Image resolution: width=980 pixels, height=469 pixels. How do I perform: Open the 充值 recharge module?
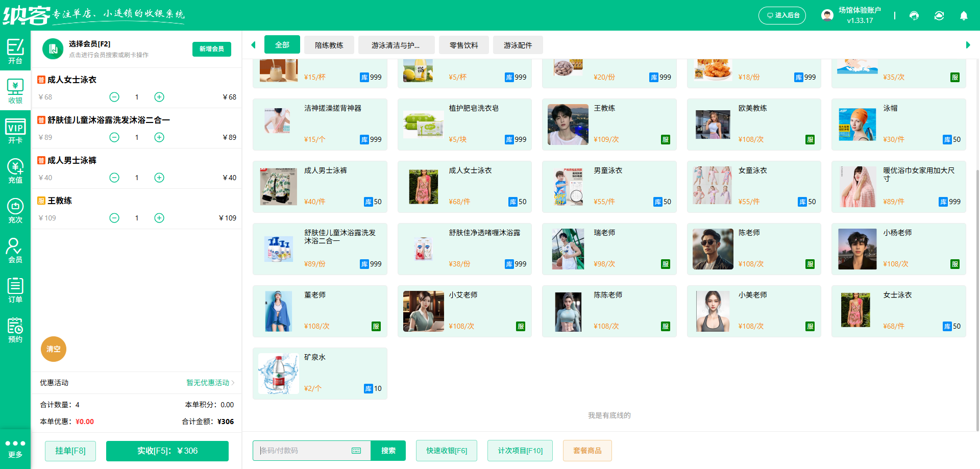click(15, 171)
